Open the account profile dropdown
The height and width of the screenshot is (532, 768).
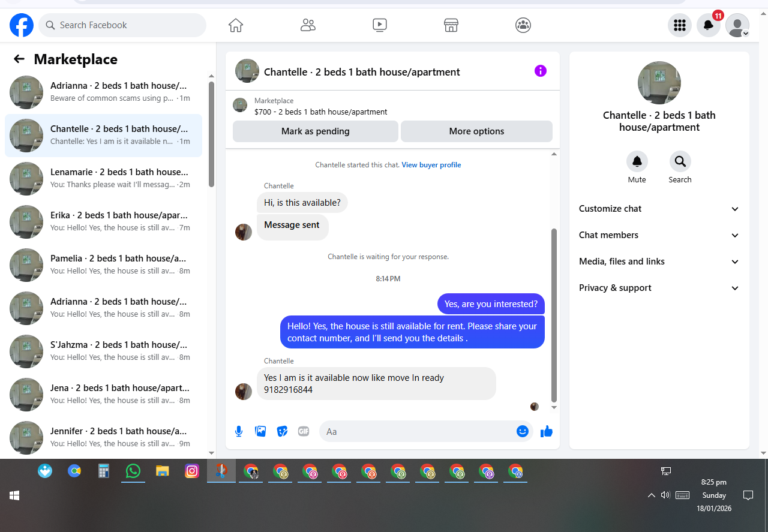737,25
